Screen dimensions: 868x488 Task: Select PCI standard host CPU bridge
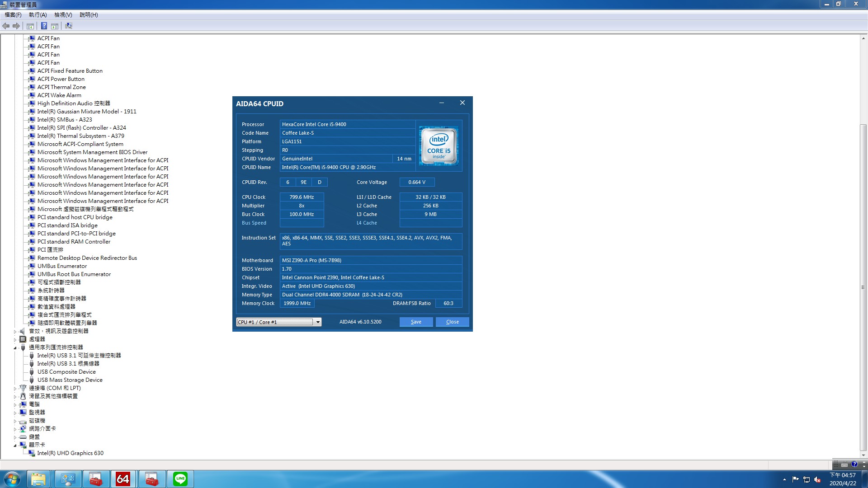[75, 217]
